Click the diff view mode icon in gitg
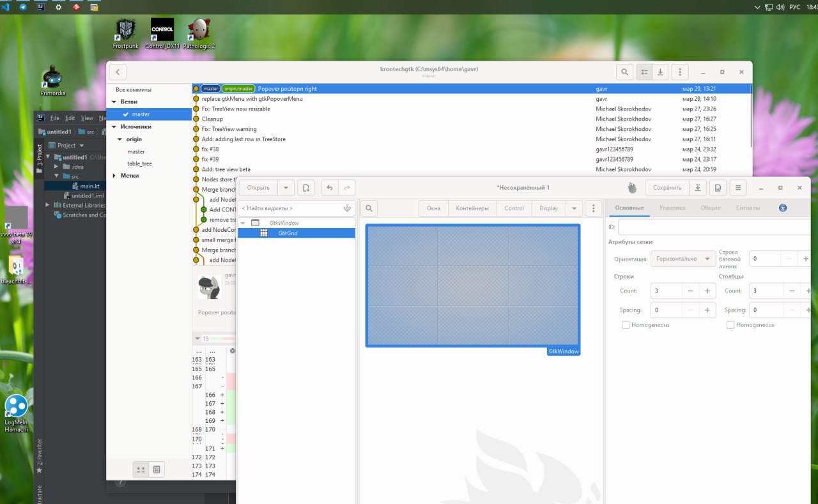Screen dimensions: 818x504 (141, 470)
